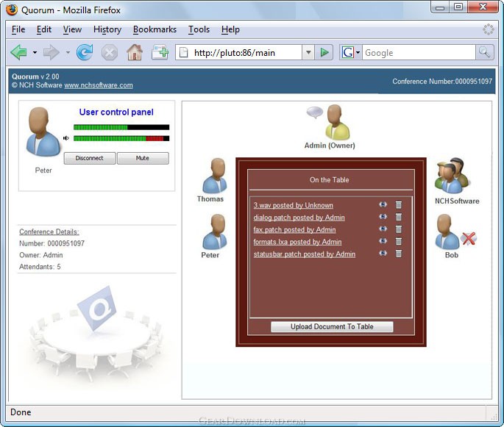Viewport: 504px width, 427px height.
Task: Open the Bookmarks menu
Action: point(155,29)
